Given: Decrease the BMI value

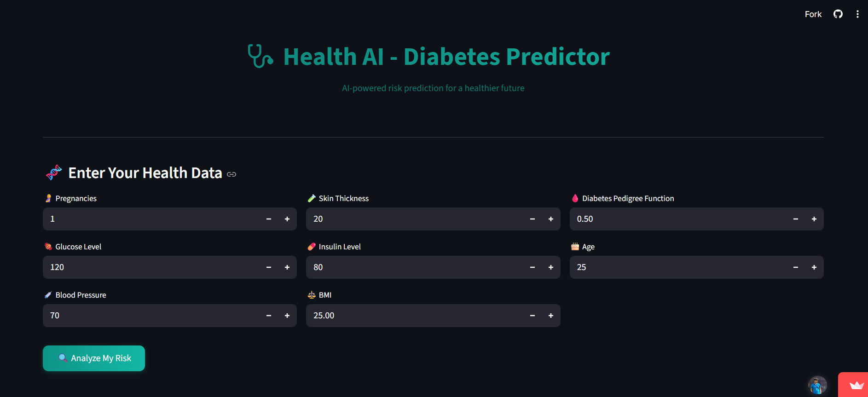Looking at the screenshot, I should [x=532, y=316].
